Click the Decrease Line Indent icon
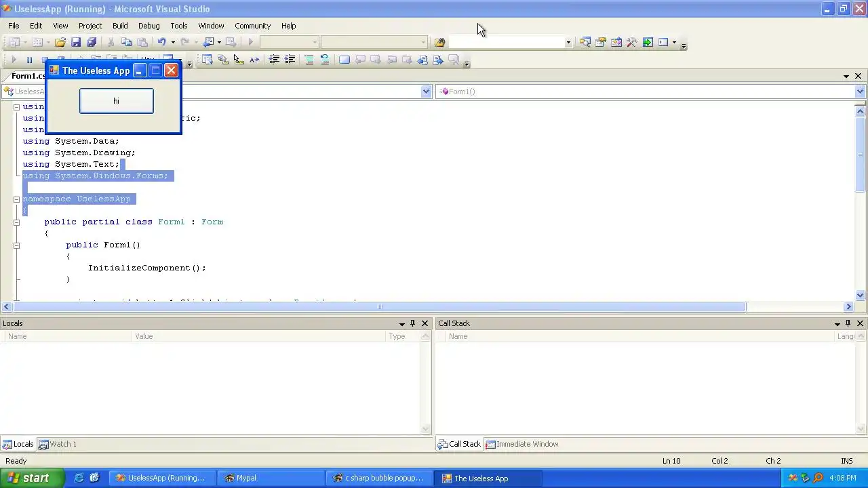868x488 pixels. [x=274, y=60]
